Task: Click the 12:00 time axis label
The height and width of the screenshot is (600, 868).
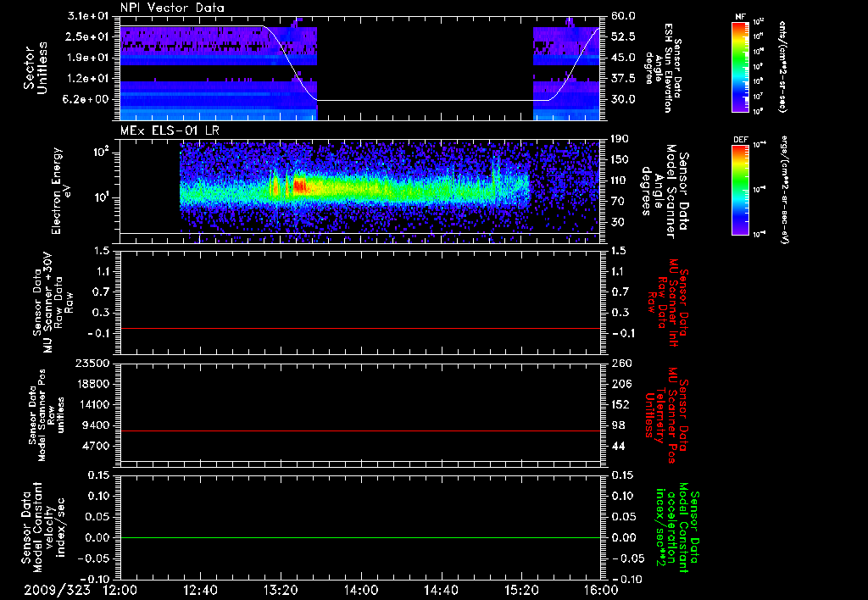Action: (121, 589)
